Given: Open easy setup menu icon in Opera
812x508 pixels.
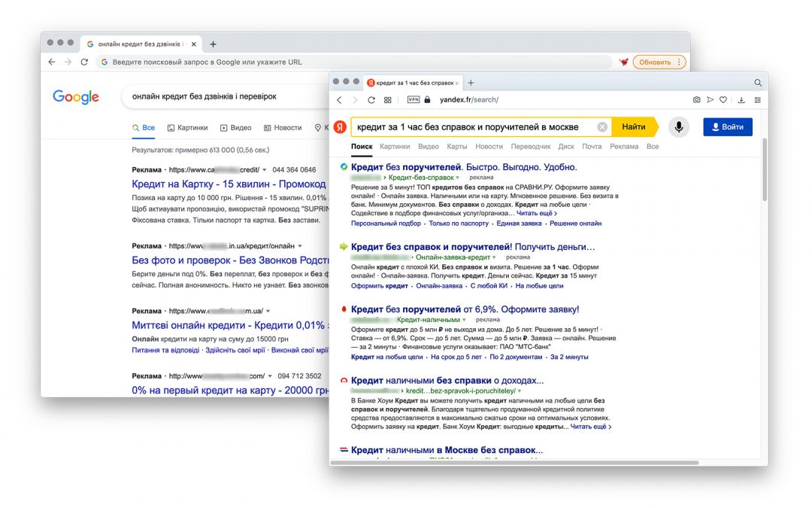Looking at the screenshot, I should 758,100.
